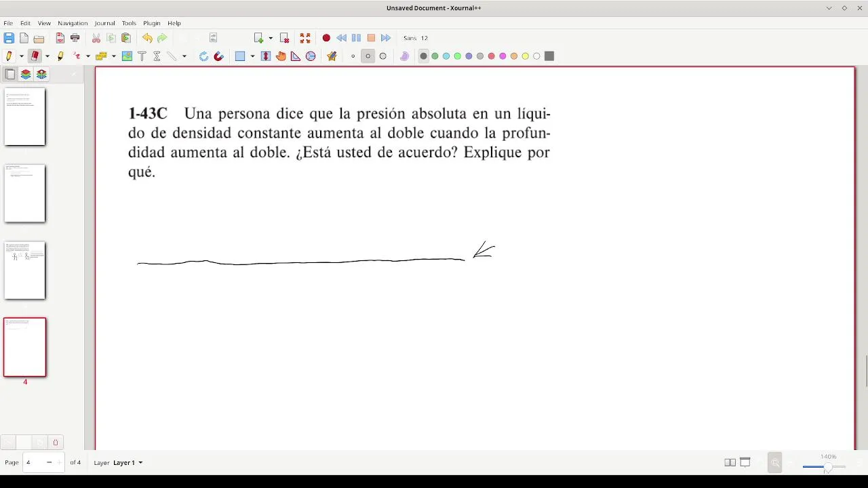Pick the magenta color swatch
This screenshot has width=868, height=488.
502,56
